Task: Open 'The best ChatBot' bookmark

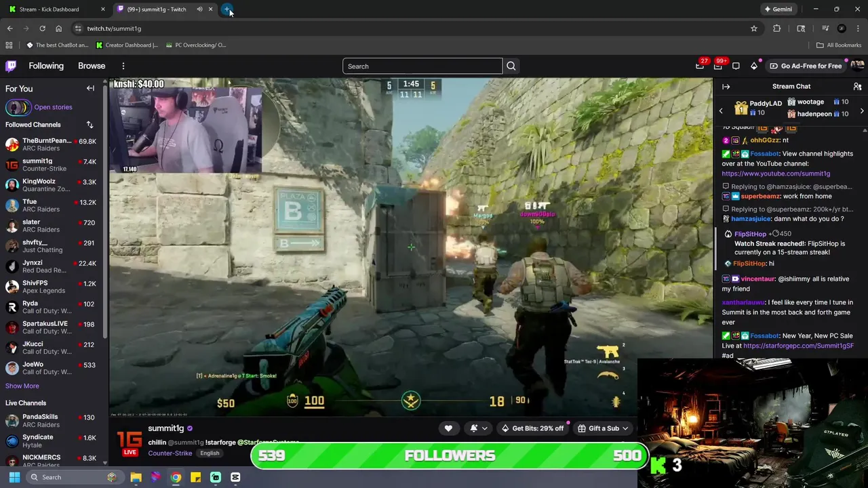Action: pyautogui.click(x=58, y=45)
